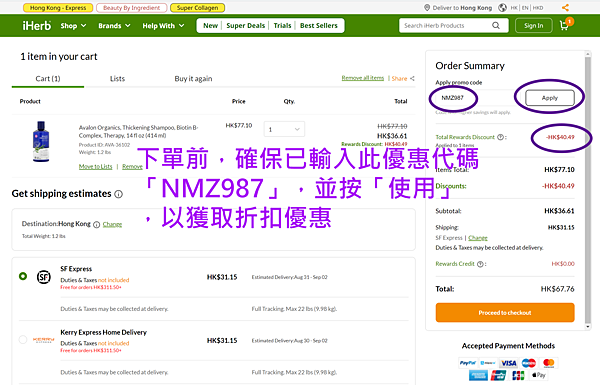Open Trials section

[282, 26]
